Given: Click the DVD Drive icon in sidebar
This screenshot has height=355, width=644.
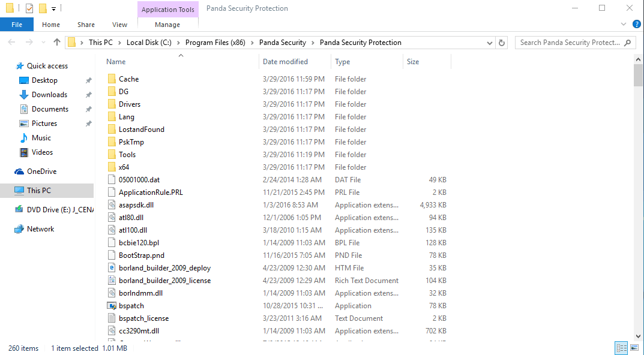Looking at the screenshot, I should tap(19, 210).
